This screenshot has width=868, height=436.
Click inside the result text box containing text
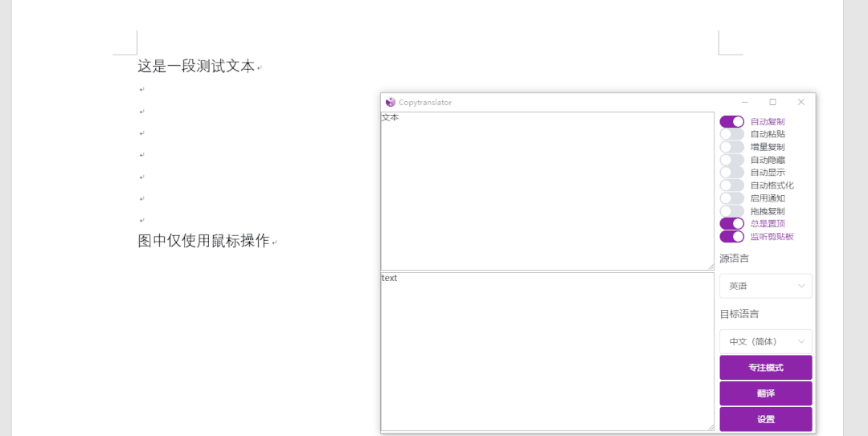[547, 352]
